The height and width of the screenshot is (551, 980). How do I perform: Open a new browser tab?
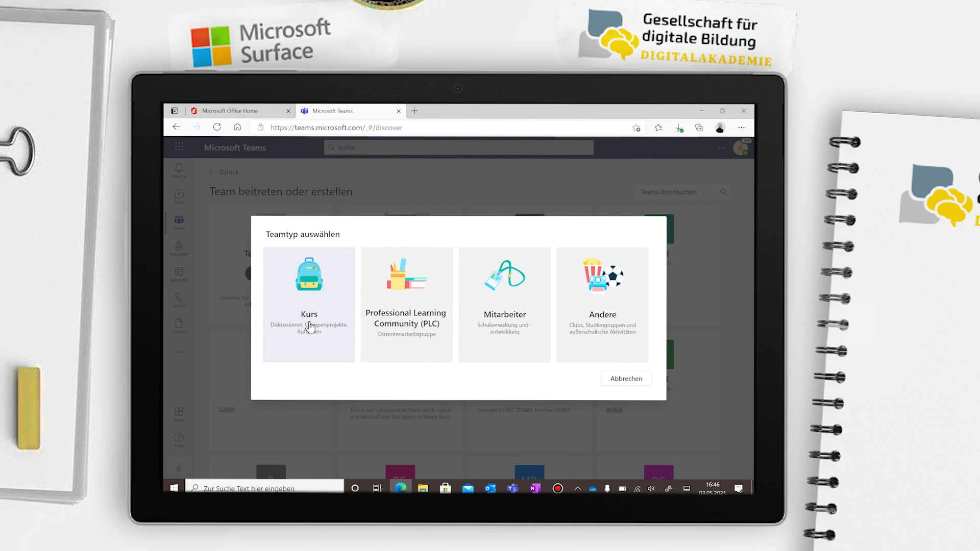[414, 111]
